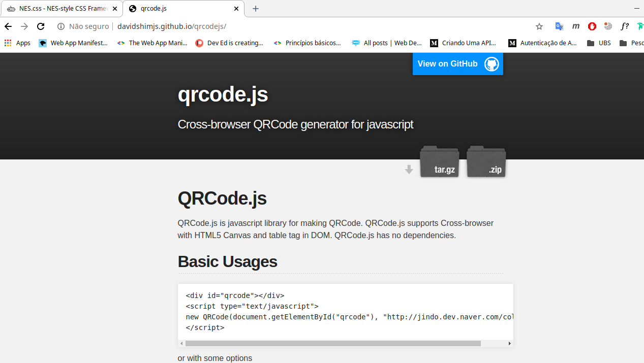The image size is (644, 363).
Task: Open the 'f?' font finder extension
Action: [x=625, y=26]
